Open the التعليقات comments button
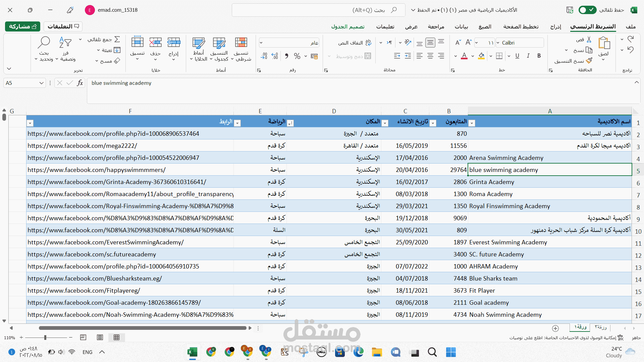This screenshot has height=362, width=644. point(63,26)
